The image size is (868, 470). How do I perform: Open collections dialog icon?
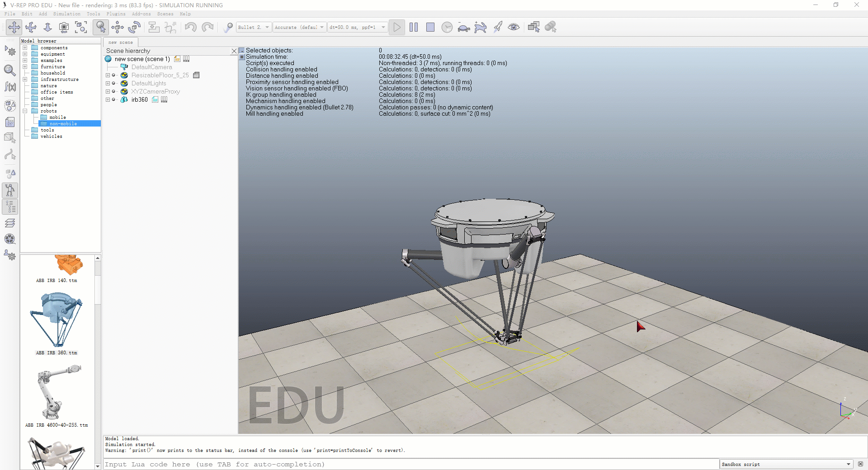pos(10,105)
